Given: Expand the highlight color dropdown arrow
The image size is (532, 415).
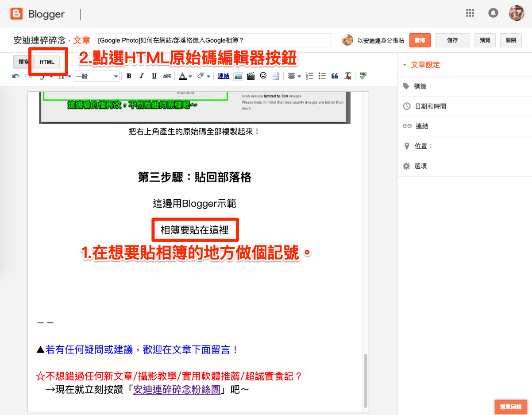Looking at the screenshot, I should tap(208, 77).
